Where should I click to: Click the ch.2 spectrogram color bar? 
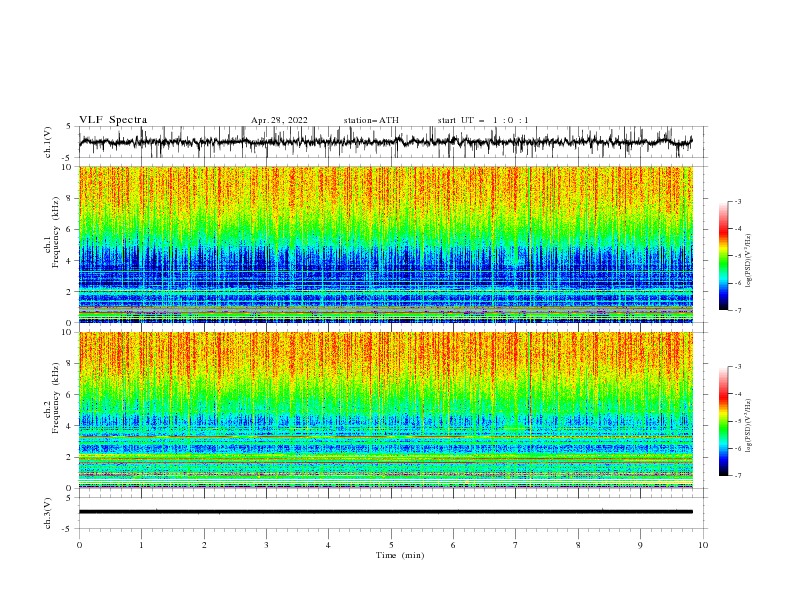(x=723, y=421)
